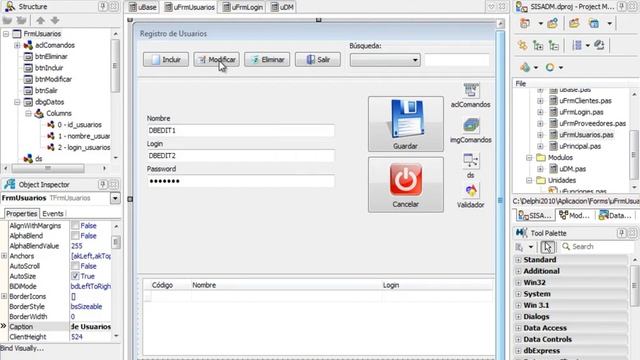Click the search text field beside Búsqueda
Screen dimensions: 640x360
click(x=457, y=60)
